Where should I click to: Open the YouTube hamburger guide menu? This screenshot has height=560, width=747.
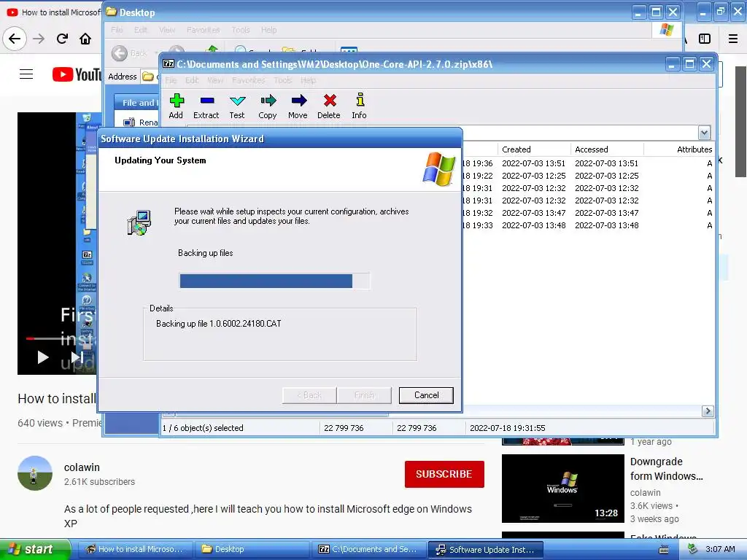26,74
